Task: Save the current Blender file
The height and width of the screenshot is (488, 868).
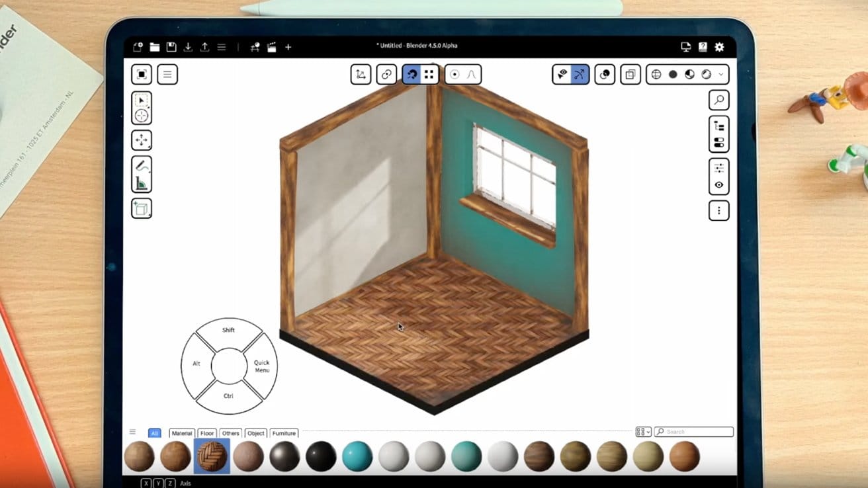Action: click(171, 47)
